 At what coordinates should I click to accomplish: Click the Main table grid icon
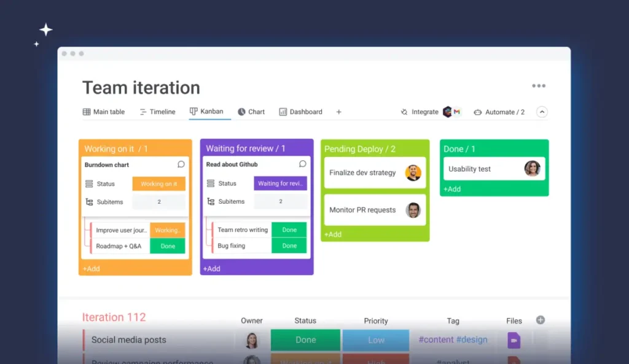coord(87,111)
